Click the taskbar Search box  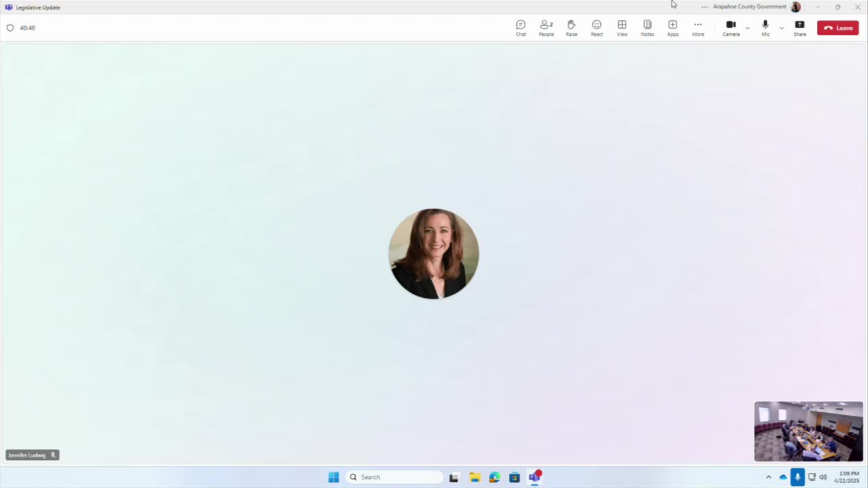[x=394, y=477]
